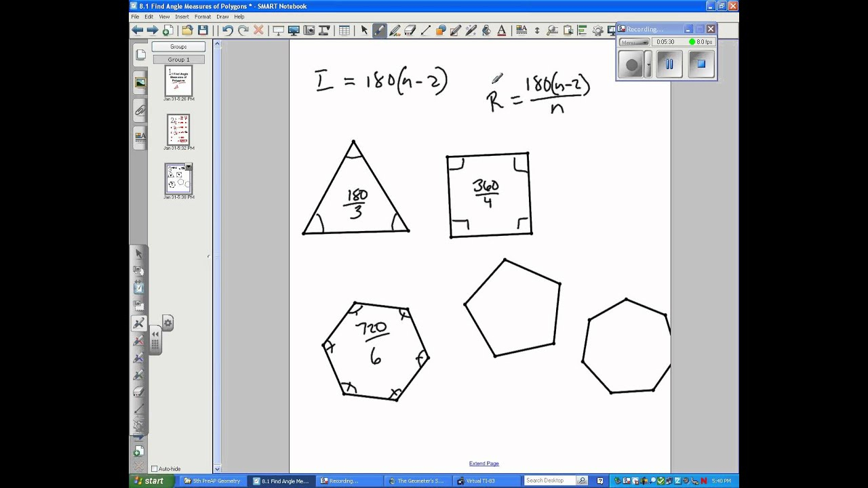Select the Magic Pen
Image resolution: width=868 pixels, height=488 pixels.
click(x=471, y=30)
